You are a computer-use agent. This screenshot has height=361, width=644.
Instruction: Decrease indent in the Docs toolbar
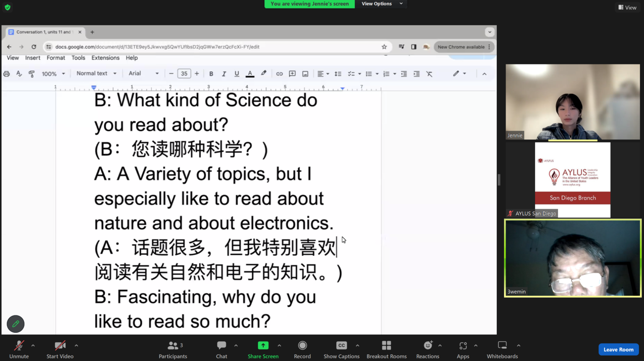pos(404,74)
